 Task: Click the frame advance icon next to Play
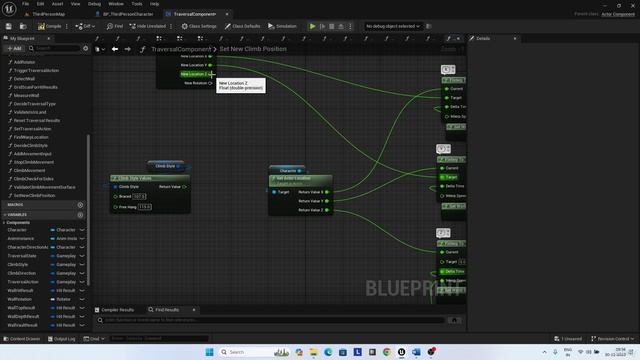[322, 26]
